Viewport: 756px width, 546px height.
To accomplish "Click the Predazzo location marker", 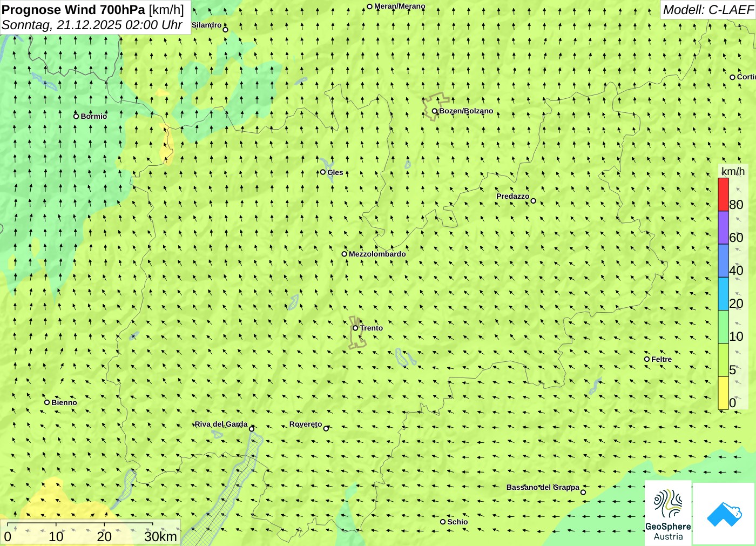I will click(534, 201).
